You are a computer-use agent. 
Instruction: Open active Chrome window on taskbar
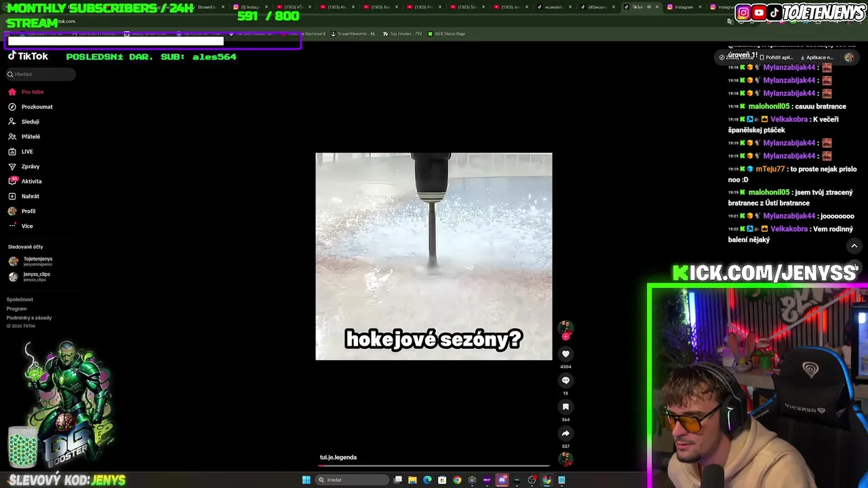[547, 480]
